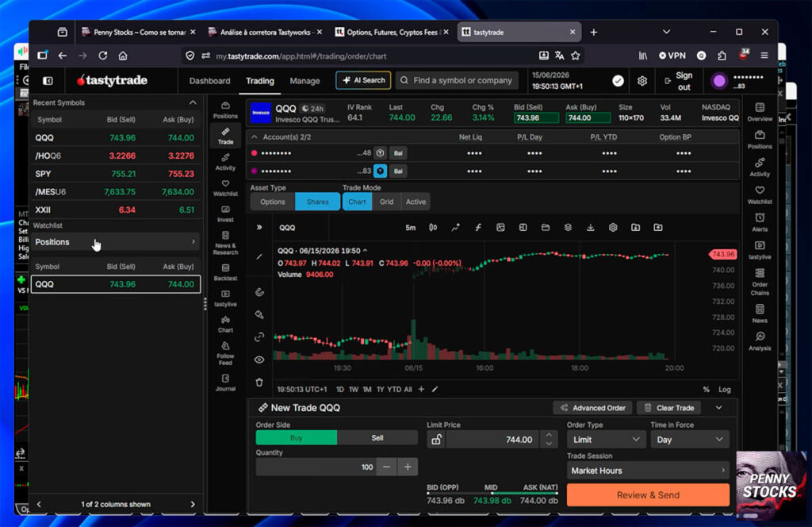Click chart download icon

click(590, 228)
